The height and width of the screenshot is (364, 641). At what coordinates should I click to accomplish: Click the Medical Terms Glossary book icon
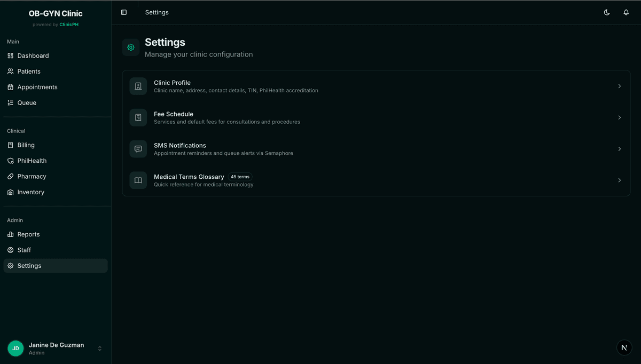(x=138, y=180)
